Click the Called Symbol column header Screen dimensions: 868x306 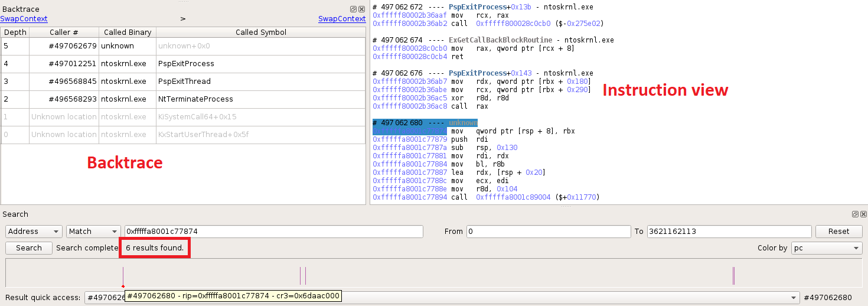point(260,32)
